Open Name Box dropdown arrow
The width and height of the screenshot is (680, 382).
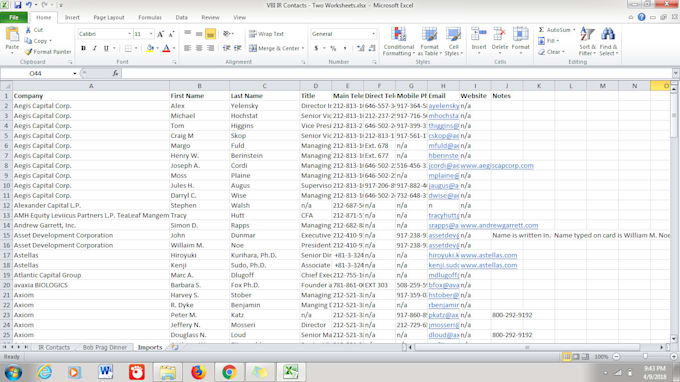pyautogui.click(x=75, y=73)
